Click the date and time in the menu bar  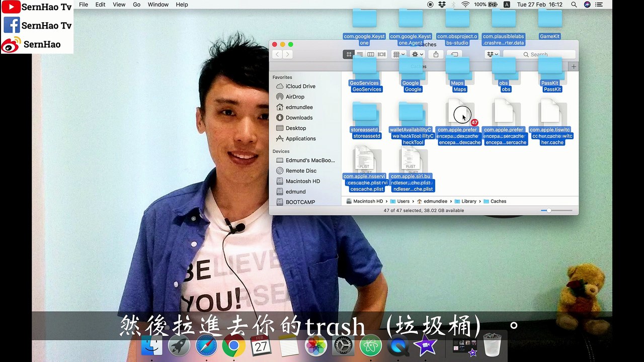(x=541, y=5)
